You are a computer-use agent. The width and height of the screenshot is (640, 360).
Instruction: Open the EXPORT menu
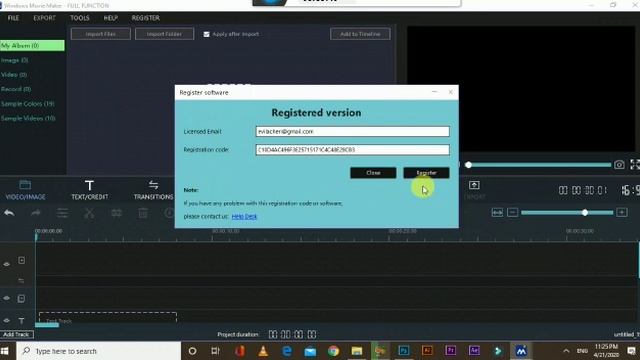click(x=44, y=18)
